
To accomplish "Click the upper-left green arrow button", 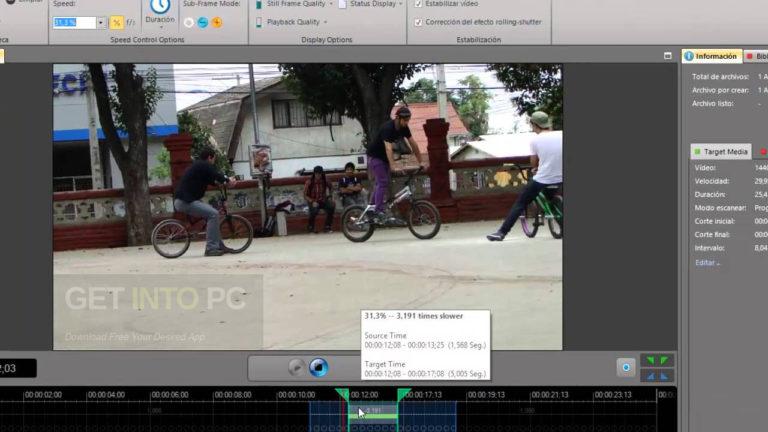I will click(650, 360).
